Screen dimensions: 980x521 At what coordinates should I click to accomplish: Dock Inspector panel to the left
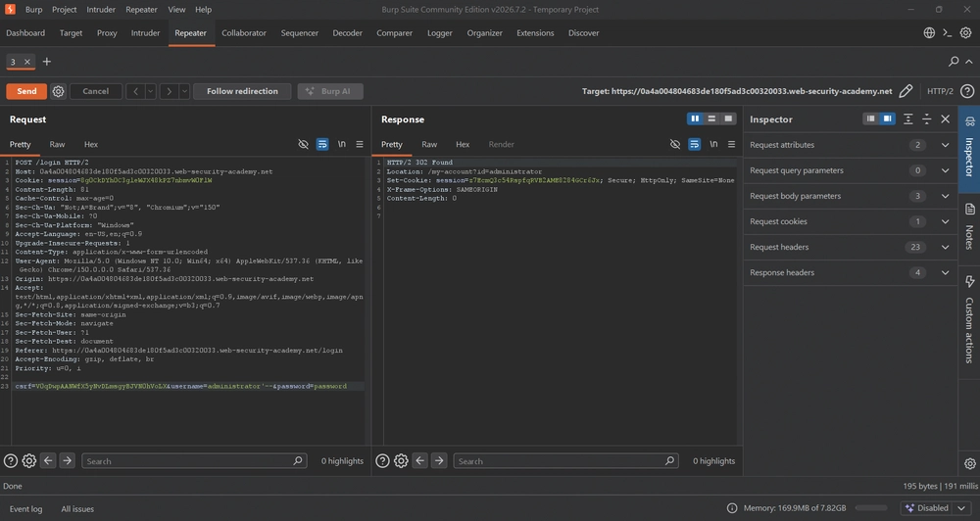[x=870, y=118]
